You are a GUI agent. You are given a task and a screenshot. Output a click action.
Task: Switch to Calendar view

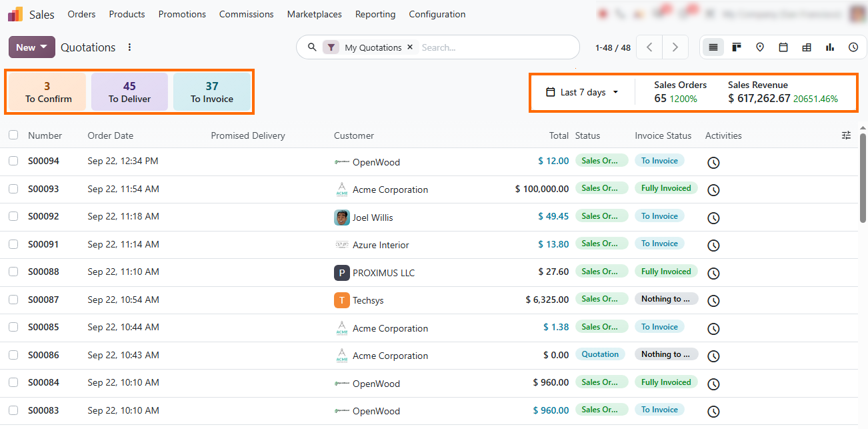783,47
